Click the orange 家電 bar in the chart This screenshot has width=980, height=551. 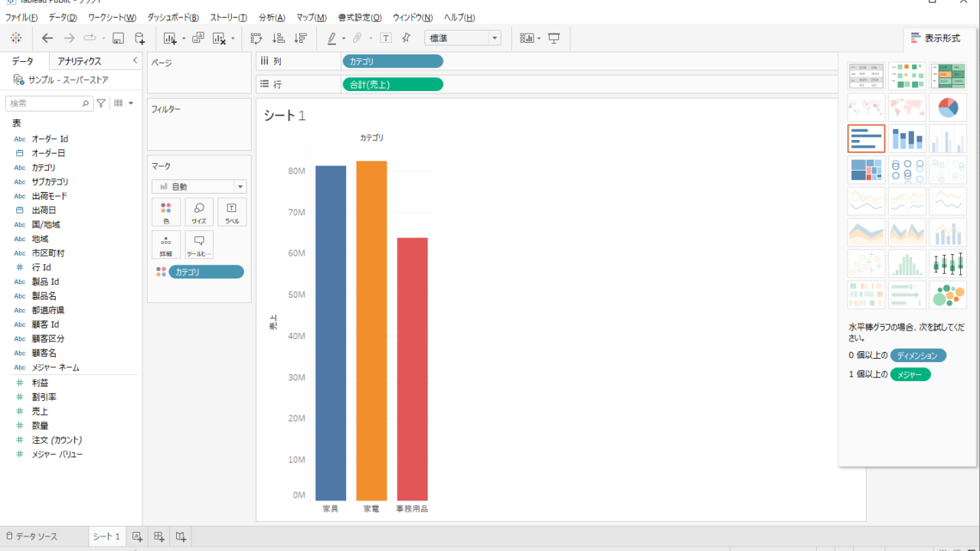371,331
